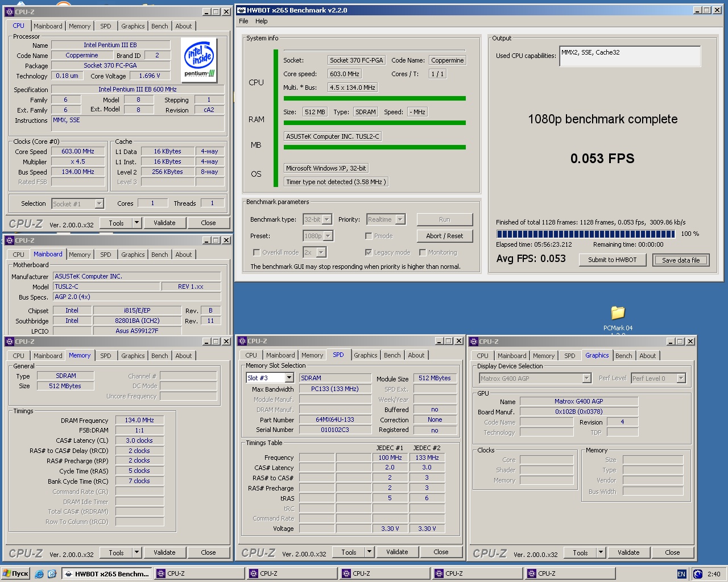
Task: Click the Part Number 64MX64U-133 value
Action: coord(335,419)
